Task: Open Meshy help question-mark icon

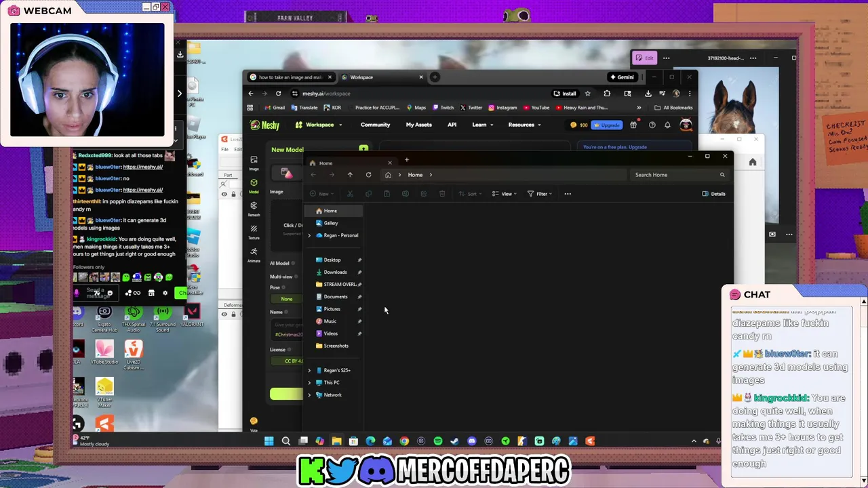Action: click(652, 125)
